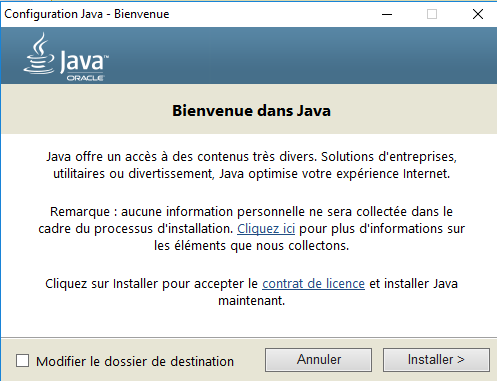Click the 'Modifier le dossier de destination' label text
Viewport: 497px width, 381px height.
coord(135,361)
